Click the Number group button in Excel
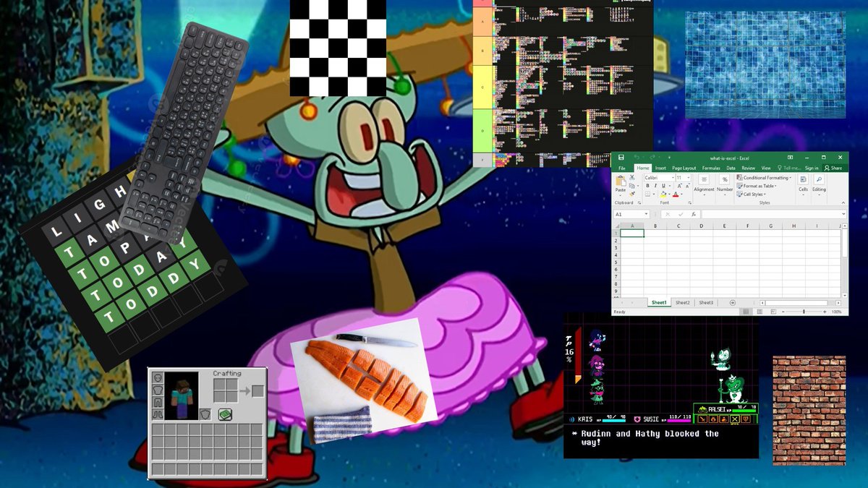Screen dimensions: 868x488 coord(725,187)
